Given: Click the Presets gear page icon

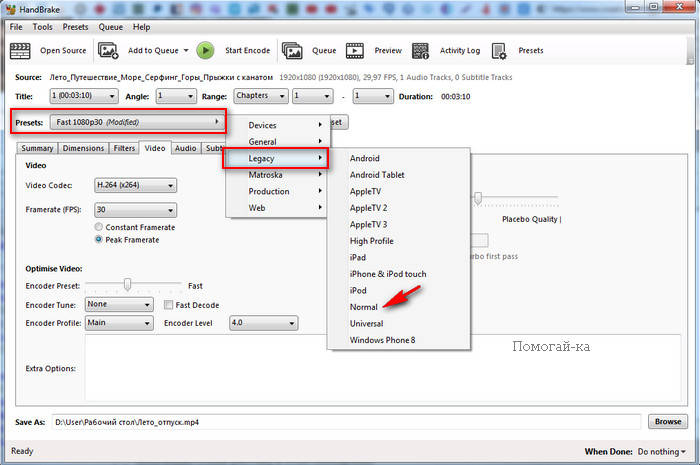Looking at the screenshot, I should [499, 51].
